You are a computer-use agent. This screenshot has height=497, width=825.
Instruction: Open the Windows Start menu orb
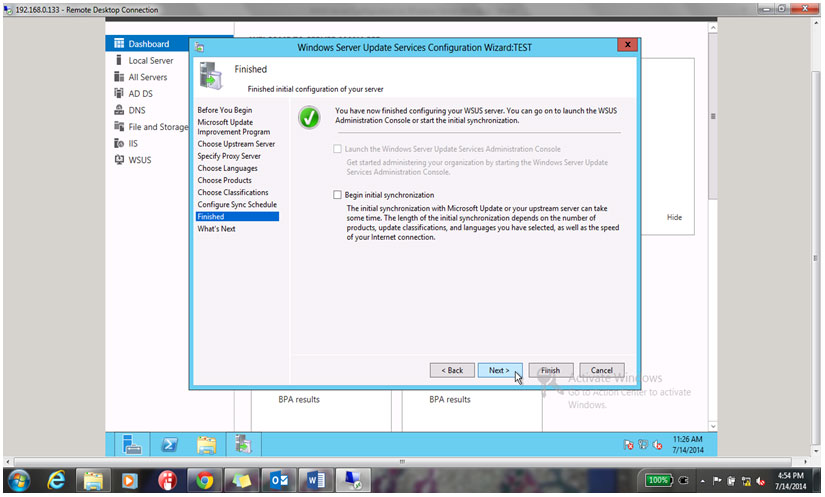(x=19, y=481)
